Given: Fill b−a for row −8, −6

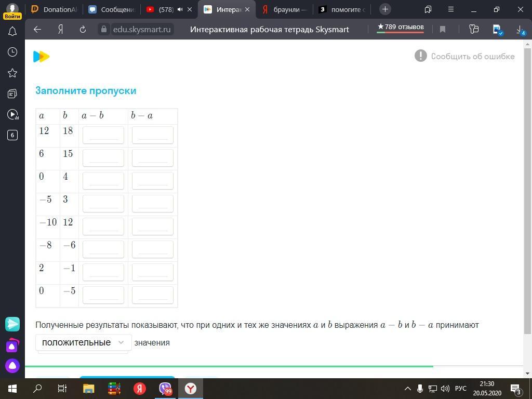Looking at the screenshot, I should (153, 249).
